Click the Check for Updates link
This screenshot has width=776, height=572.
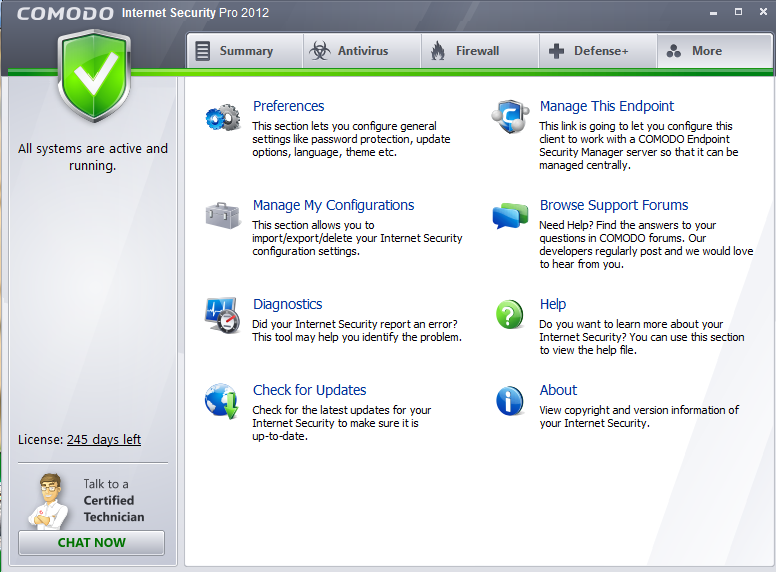(x=309, y=390)
